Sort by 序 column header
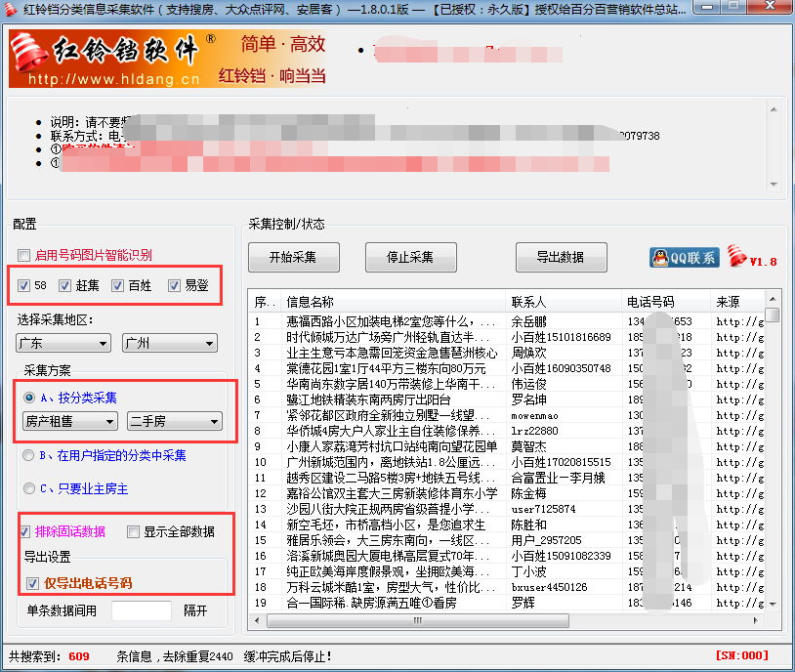Viewport: 795px width, 672px height. (265, 302)
